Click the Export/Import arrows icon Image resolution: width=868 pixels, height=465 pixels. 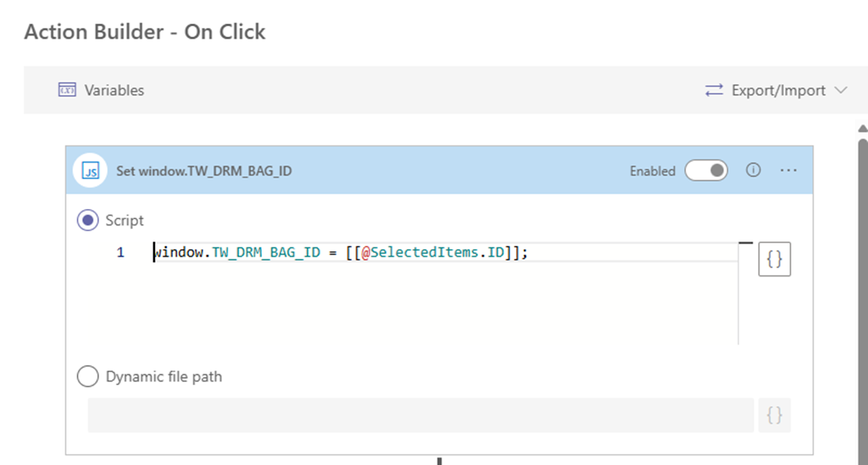(714, 91)
